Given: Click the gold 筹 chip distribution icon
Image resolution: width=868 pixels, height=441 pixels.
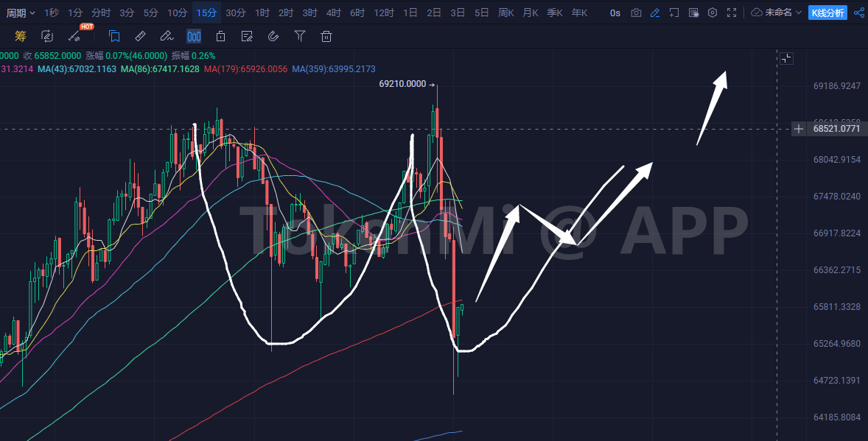Looking at the screenshot, I should 20,36.
